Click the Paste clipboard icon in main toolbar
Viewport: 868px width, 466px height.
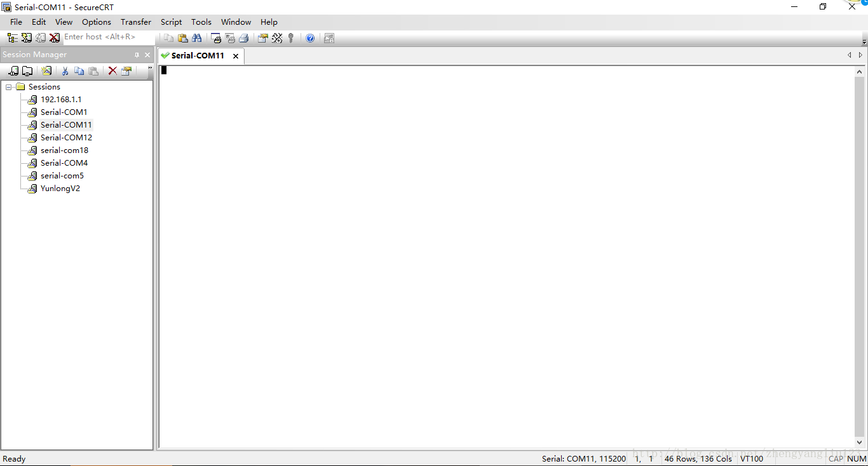click(182, 38)
